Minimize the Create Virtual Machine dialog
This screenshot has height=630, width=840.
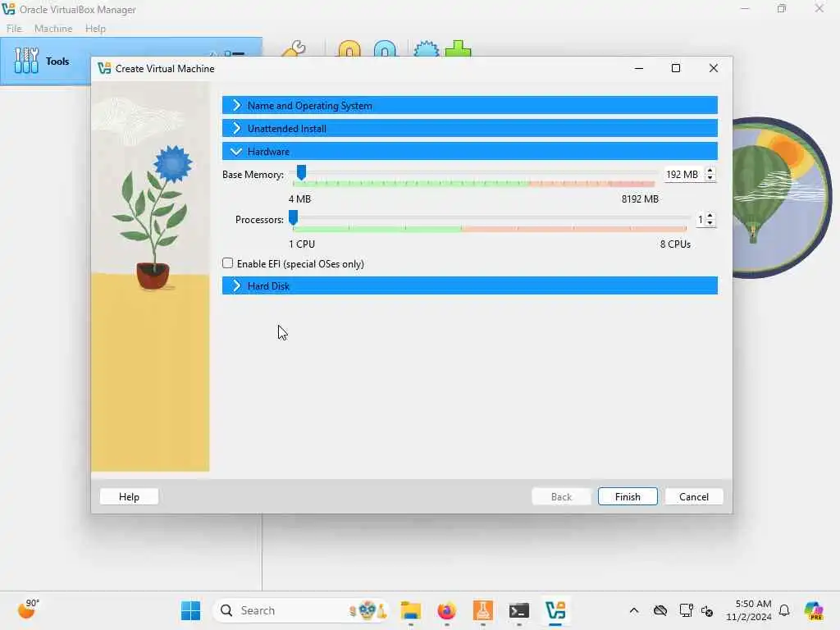coord(638,68)
